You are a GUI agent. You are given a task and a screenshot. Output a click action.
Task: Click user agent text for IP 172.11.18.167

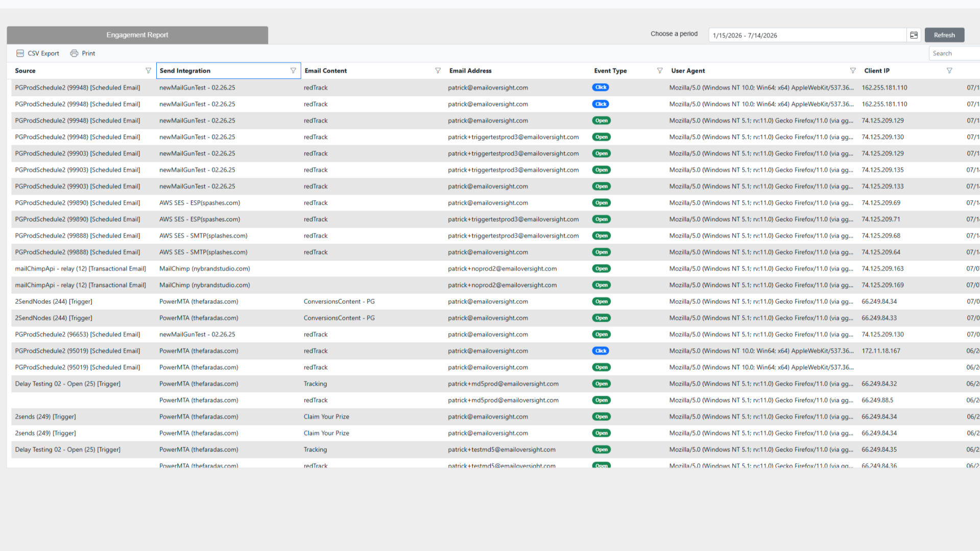coord(761,351)
